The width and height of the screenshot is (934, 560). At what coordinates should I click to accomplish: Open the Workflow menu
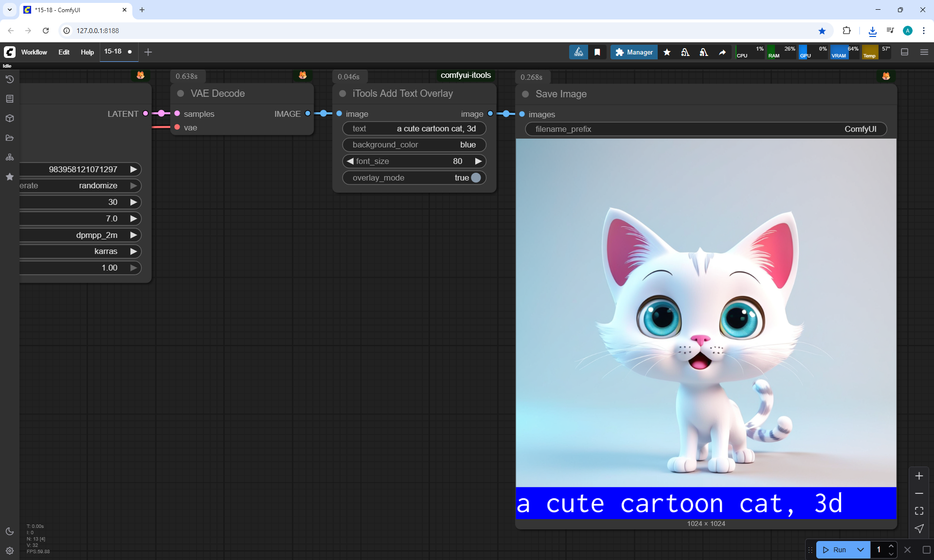(34, 52)
